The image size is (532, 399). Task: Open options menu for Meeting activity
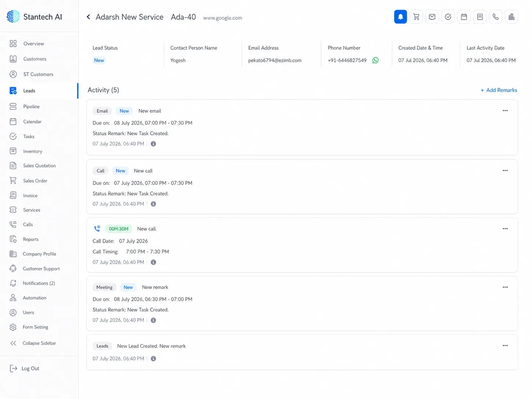click(x=505, y=287)
